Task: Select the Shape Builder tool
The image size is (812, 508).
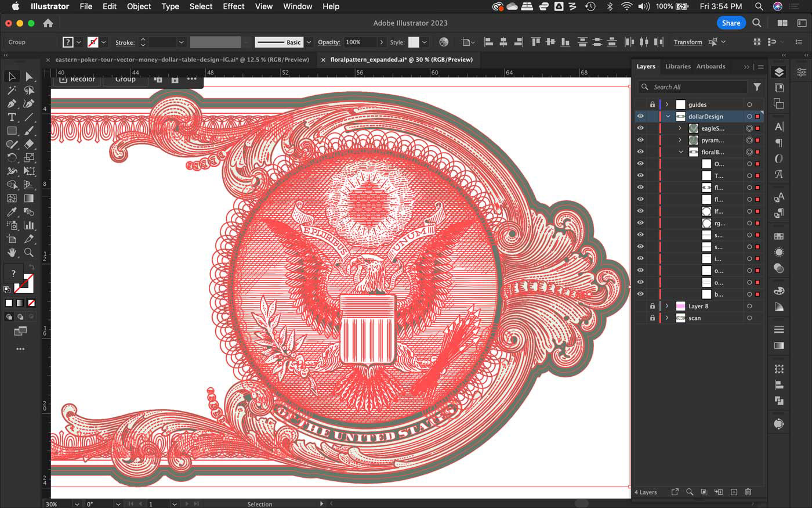Action: [x=12, y=185]
